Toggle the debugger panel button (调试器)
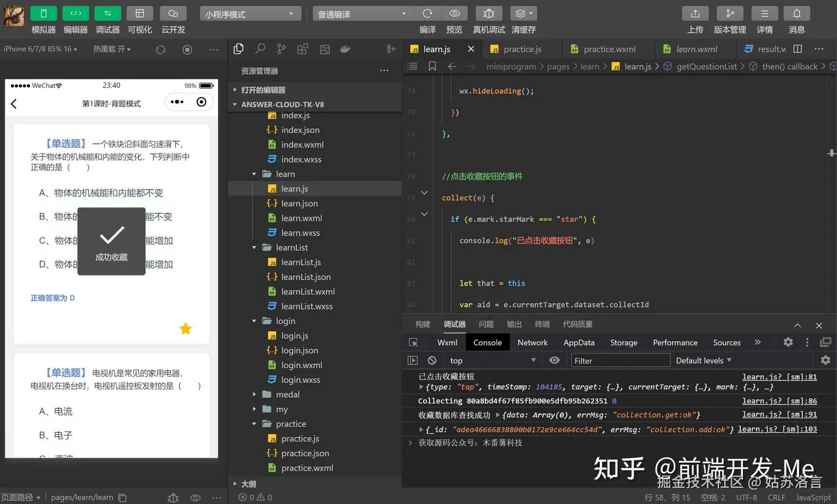The height and width of the screenshot is (504, 837). (x=108, y=13)
